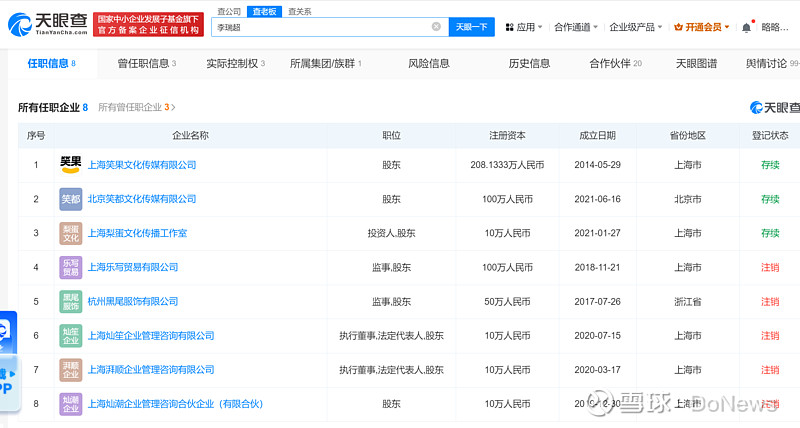Select the 查老板 search tab

tap(264, 11)
